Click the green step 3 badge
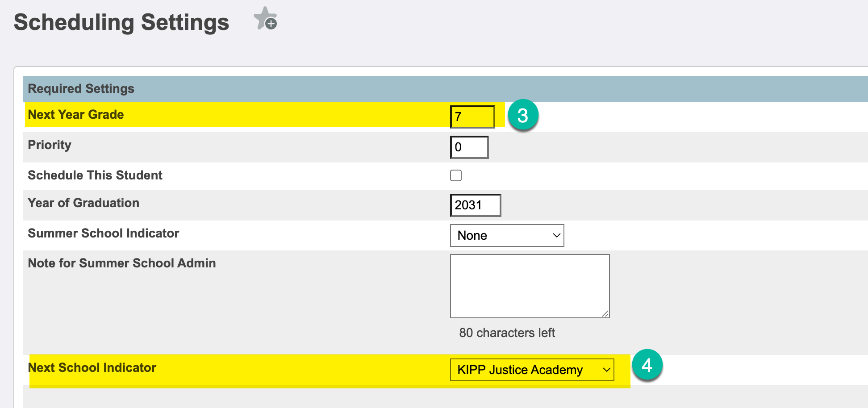 coord(523,115)
